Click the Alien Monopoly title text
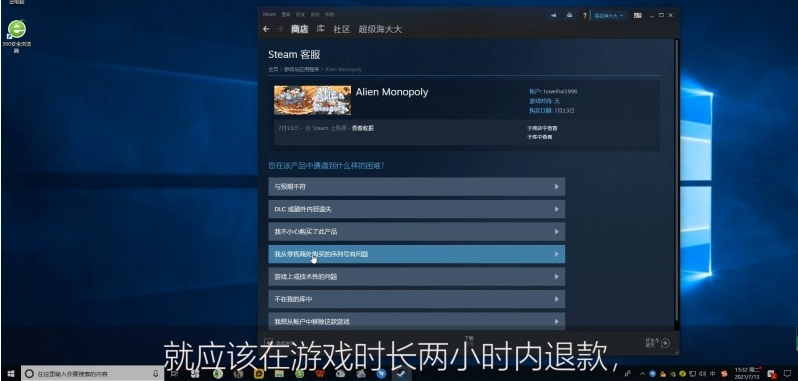The width and height of the screenshot is (798, 381). [392, 92]
